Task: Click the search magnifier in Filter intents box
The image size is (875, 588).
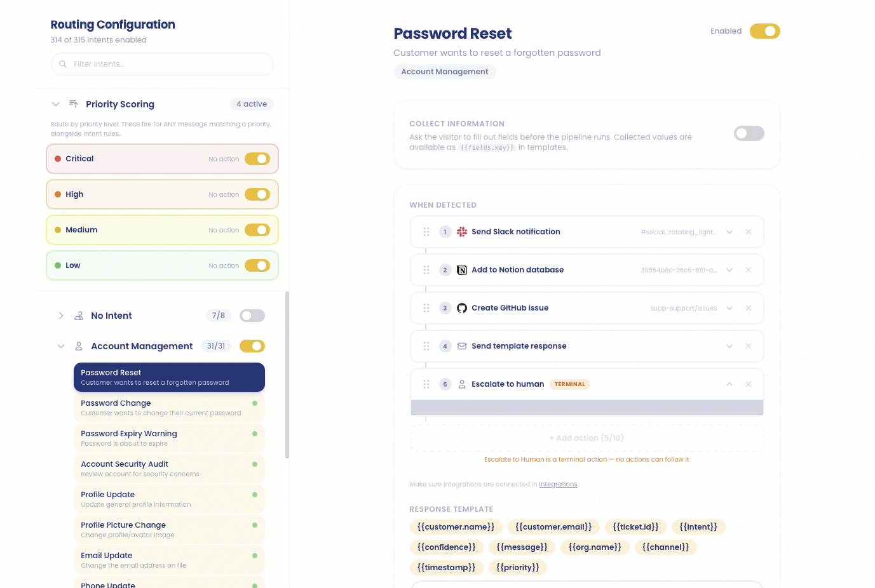Action: 62,64
